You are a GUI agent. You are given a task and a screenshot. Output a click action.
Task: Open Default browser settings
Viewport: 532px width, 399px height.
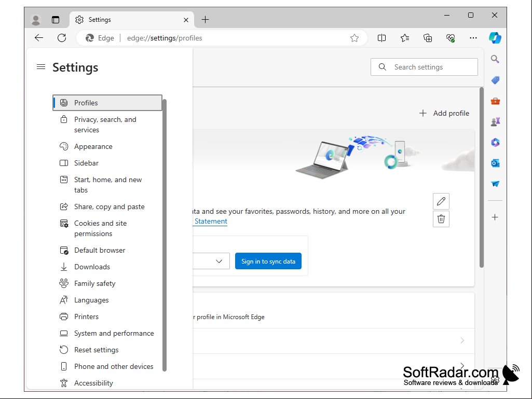tap(107, 251)
